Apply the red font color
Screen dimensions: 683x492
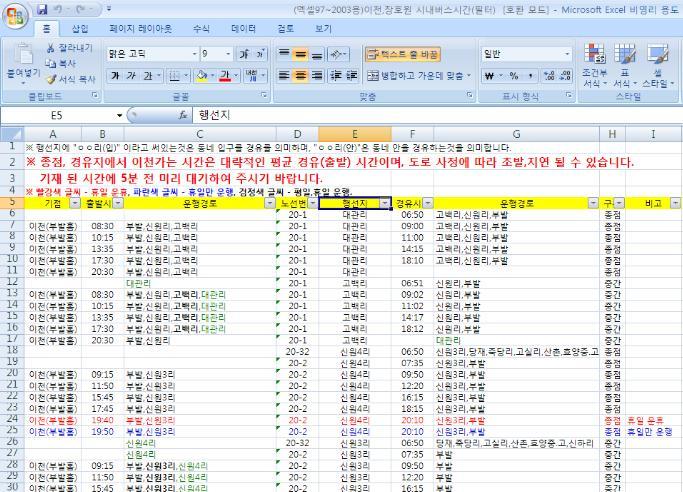225,76
